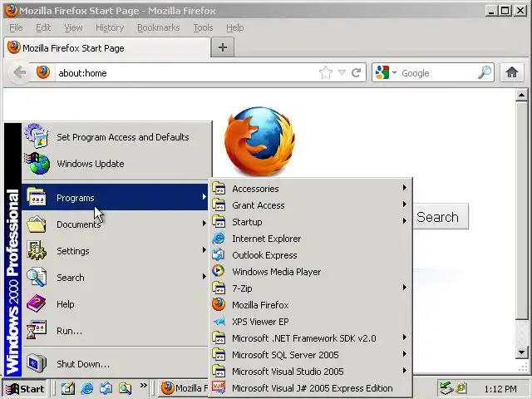Launch Outlook Express from Programs menu
Image resolution: width=532 pixels, height=399 pixels.
pos(310,255)
